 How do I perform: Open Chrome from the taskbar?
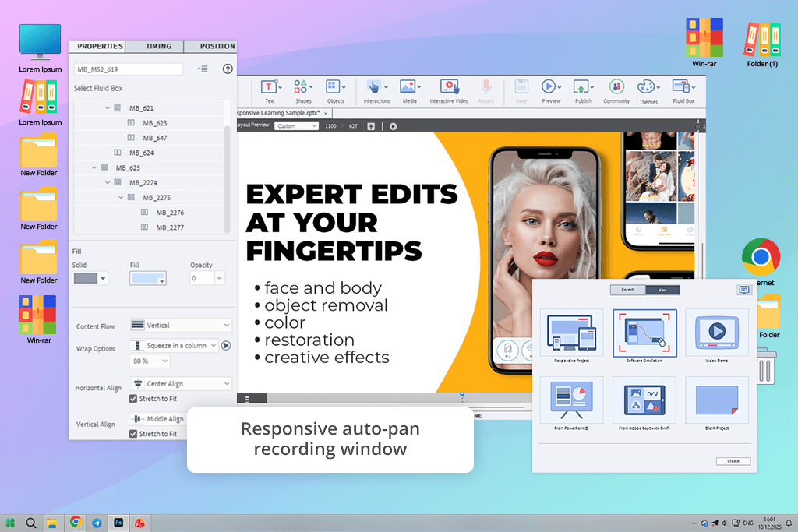pos(76,522)
